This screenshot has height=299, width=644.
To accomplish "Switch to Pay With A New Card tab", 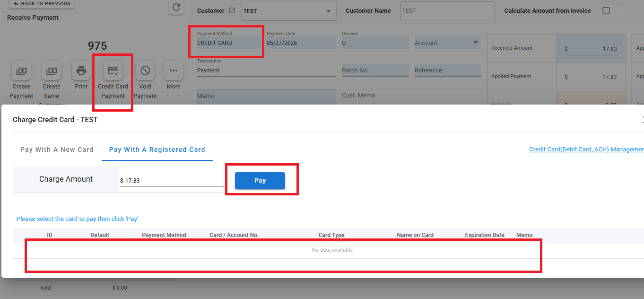I will pyautogui.click(x=57, y=149).
